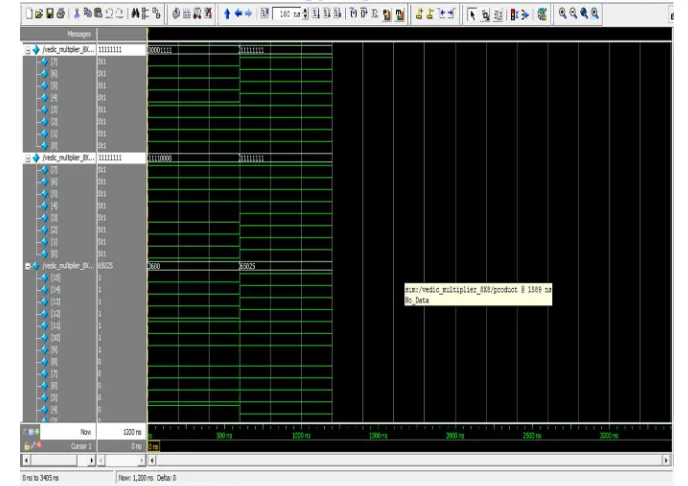This screenshot has width=688, height=486.
Task: Click the Open folder toolbar icon
Action: 39,14
